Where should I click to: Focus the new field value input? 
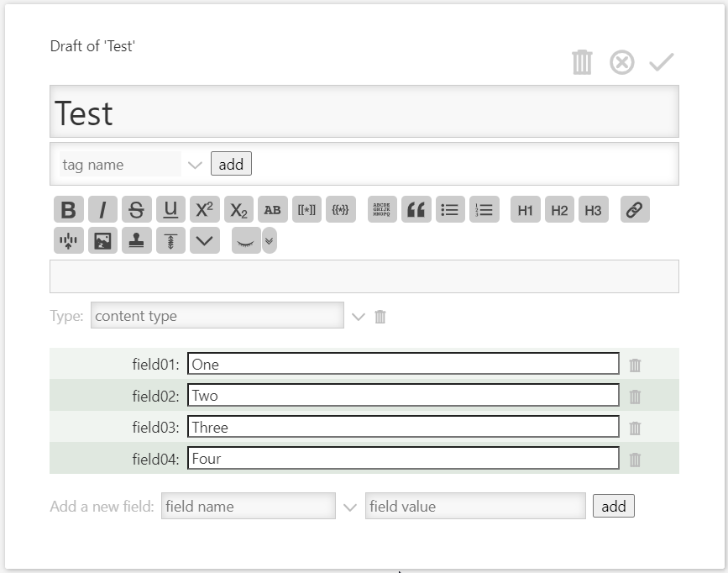(475, 506)
